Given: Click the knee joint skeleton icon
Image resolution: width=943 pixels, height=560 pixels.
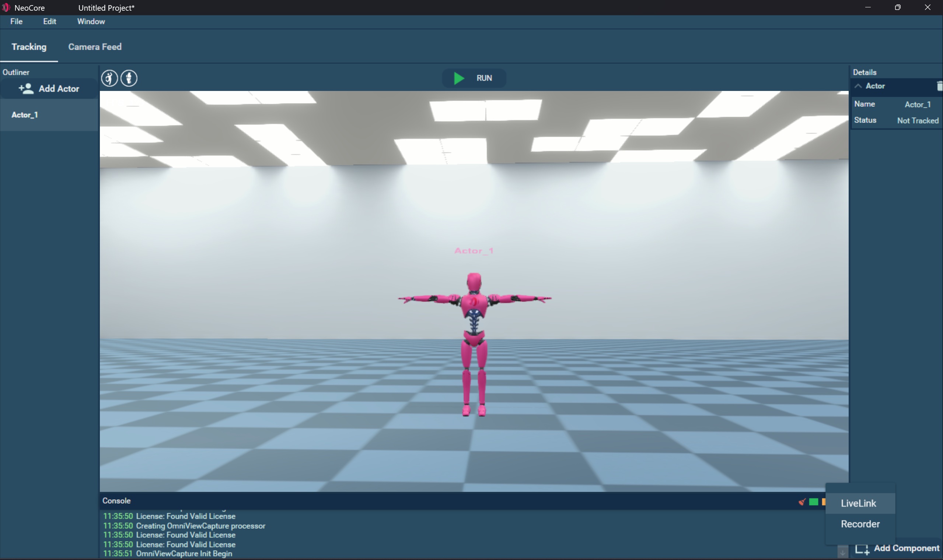Looking at the screenshot, I should click(x=129, y=78).
